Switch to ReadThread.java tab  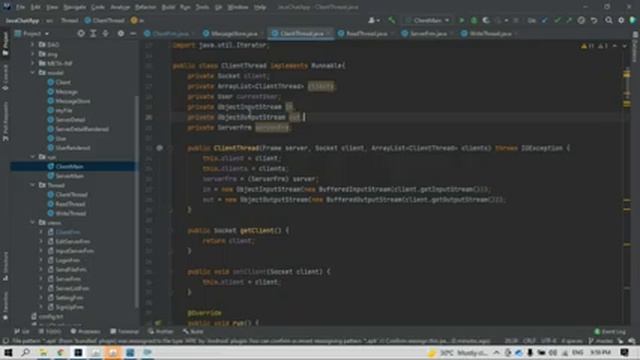[363, 33]
